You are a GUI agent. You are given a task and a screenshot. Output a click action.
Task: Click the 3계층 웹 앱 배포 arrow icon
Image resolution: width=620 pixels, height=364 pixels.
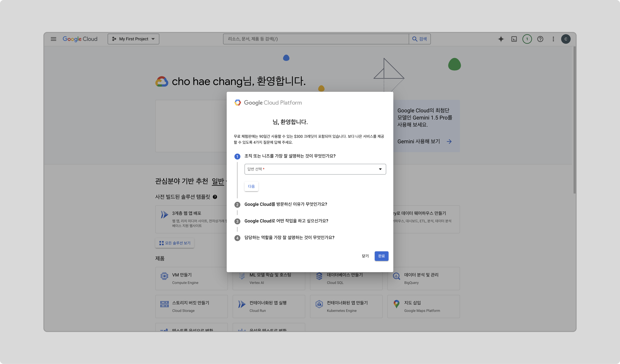point(164,215)
